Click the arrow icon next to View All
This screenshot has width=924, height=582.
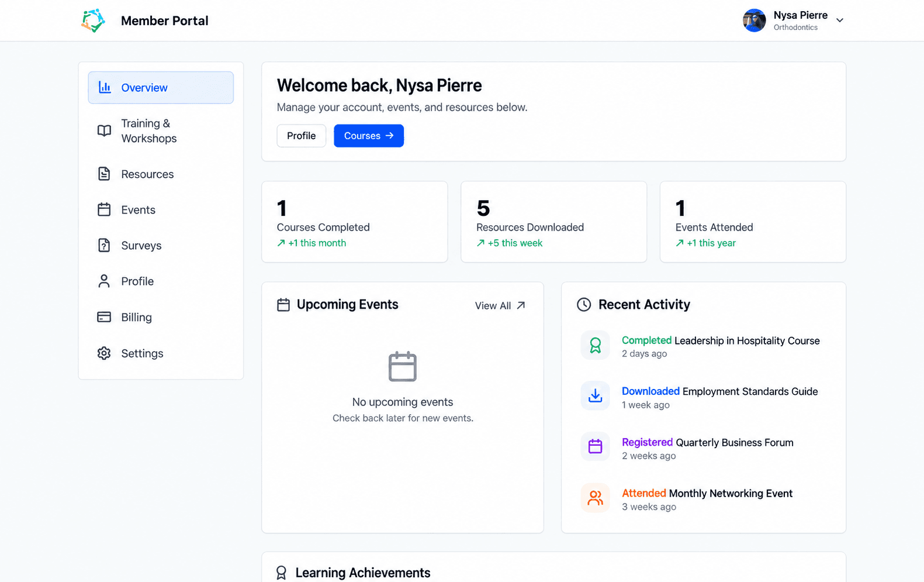(521, 305)
